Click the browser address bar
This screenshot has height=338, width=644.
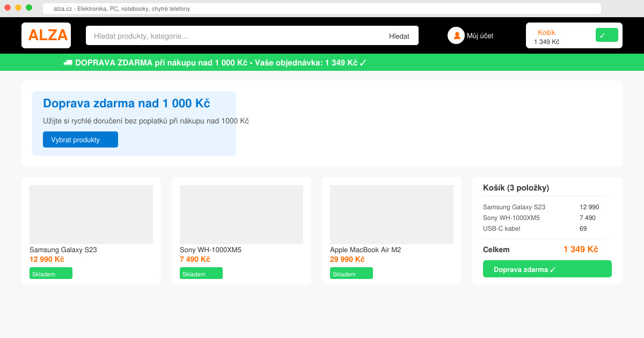(322, 9)
